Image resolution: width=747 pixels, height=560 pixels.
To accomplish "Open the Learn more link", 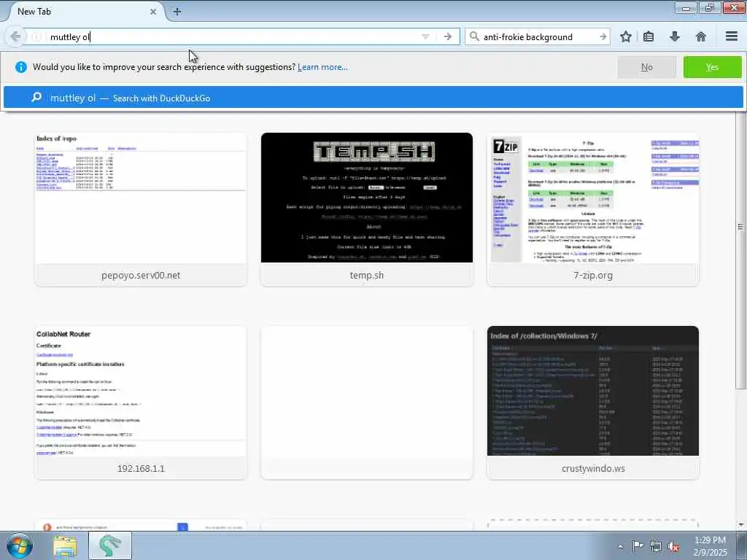I will pyautogui.click(x=322, y=67).
